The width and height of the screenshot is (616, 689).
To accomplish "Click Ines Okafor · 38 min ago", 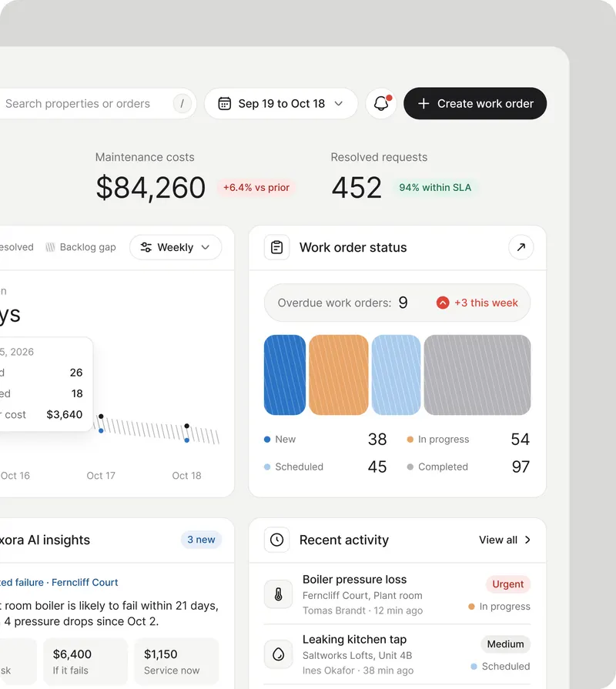I will point(357,671).
